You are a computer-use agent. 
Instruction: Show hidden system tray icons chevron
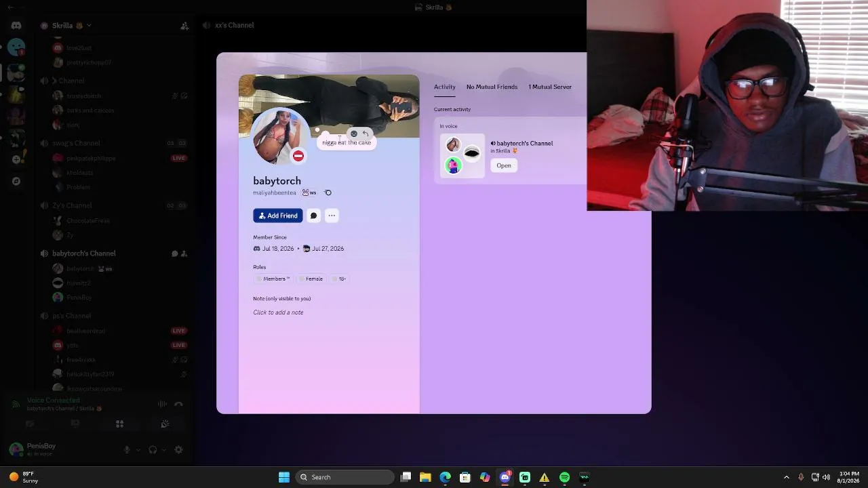click(786, 477)
